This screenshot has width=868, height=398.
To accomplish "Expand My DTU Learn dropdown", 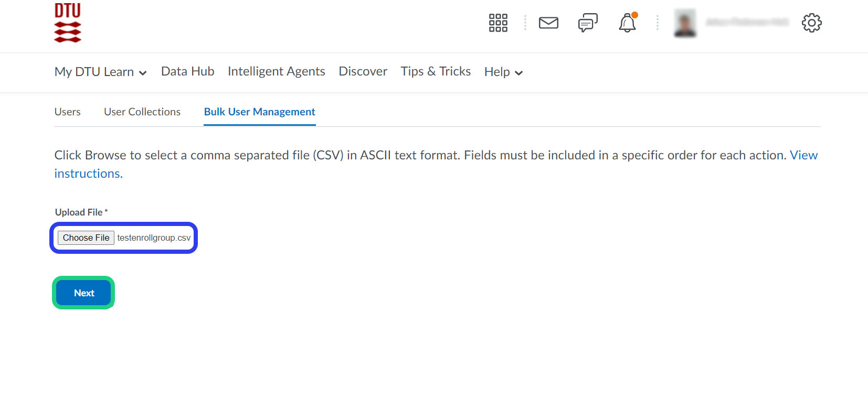I will pos(101,72).
